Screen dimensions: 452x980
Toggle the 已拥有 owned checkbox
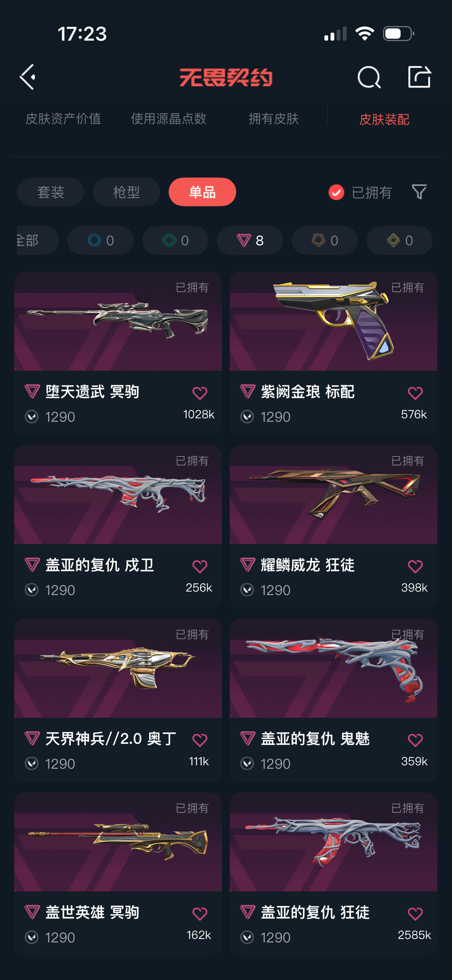336,192
